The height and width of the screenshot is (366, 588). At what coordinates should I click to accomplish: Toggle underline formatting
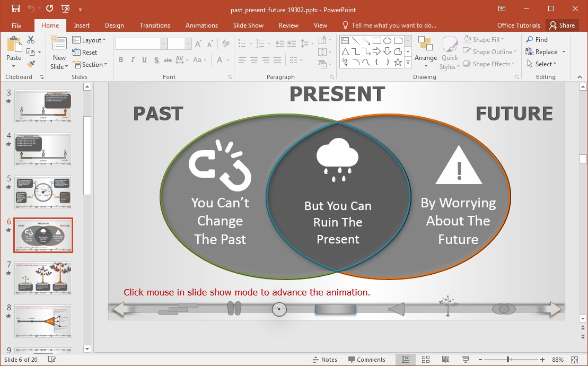tap(144, 60)
